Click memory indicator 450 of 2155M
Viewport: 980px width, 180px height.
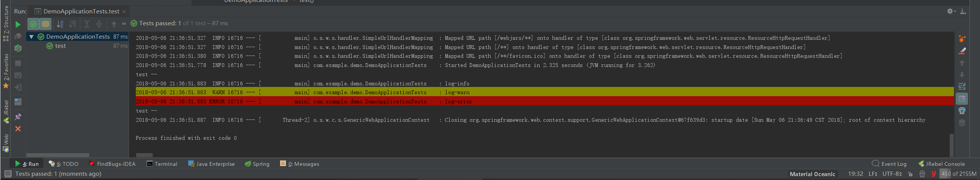point(959,174)
